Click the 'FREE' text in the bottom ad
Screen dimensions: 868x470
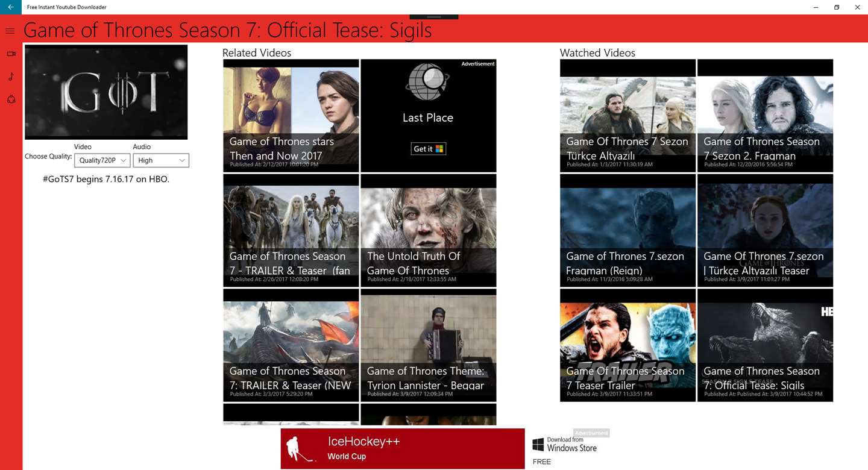(x=542, y=462)
